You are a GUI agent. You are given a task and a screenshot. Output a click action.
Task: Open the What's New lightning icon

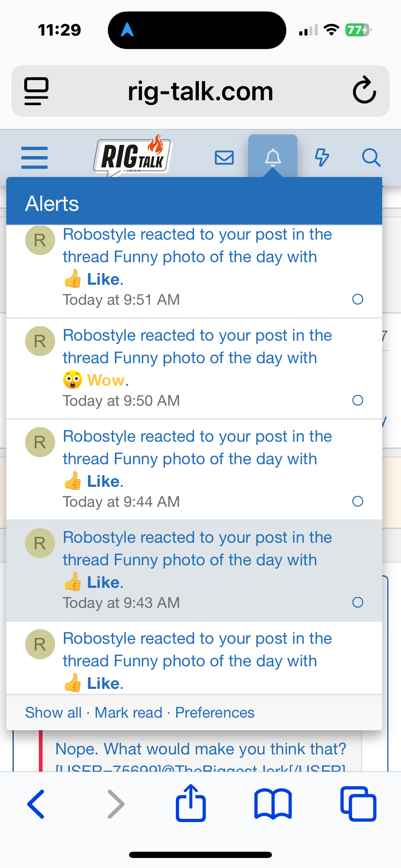322,158
